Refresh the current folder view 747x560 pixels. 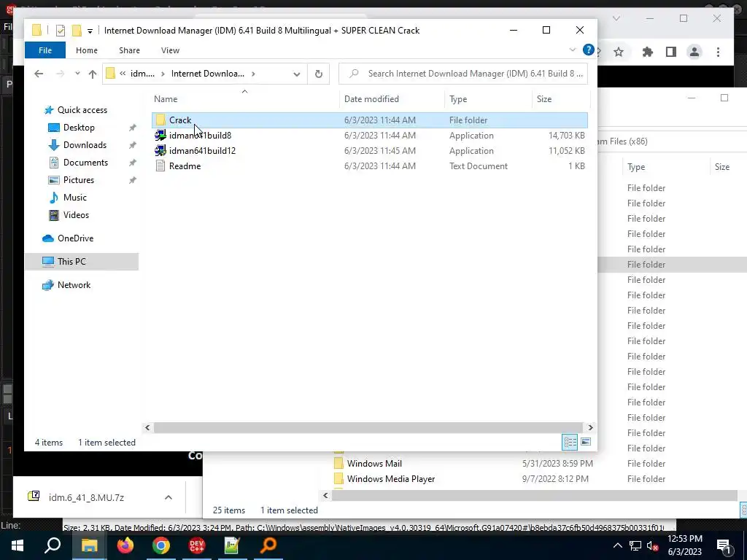coord(319,74)
